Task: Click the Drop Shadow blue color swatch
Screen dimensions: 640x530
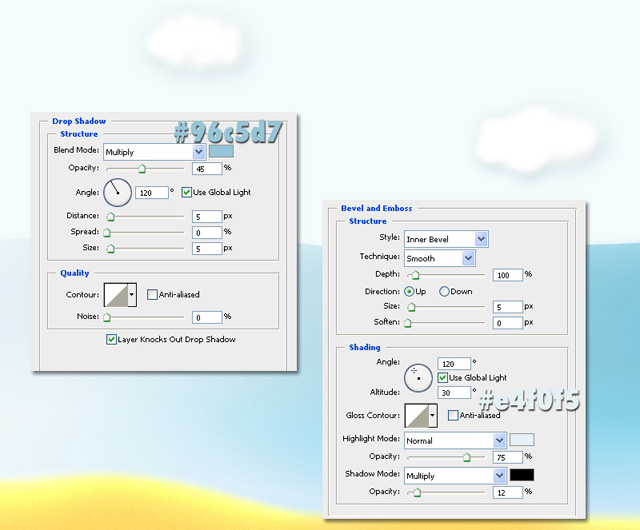Action: pyautogui.click(x=221, y=151)
